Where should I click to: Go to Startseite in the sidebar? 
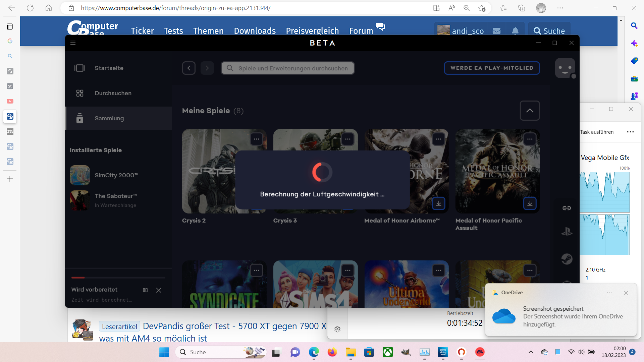[x=109, y=68]
